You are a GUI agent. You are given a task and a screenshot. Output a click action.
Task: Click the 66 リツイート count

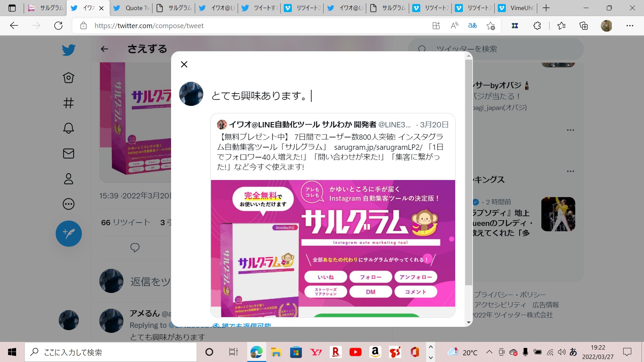pos(126,223)
